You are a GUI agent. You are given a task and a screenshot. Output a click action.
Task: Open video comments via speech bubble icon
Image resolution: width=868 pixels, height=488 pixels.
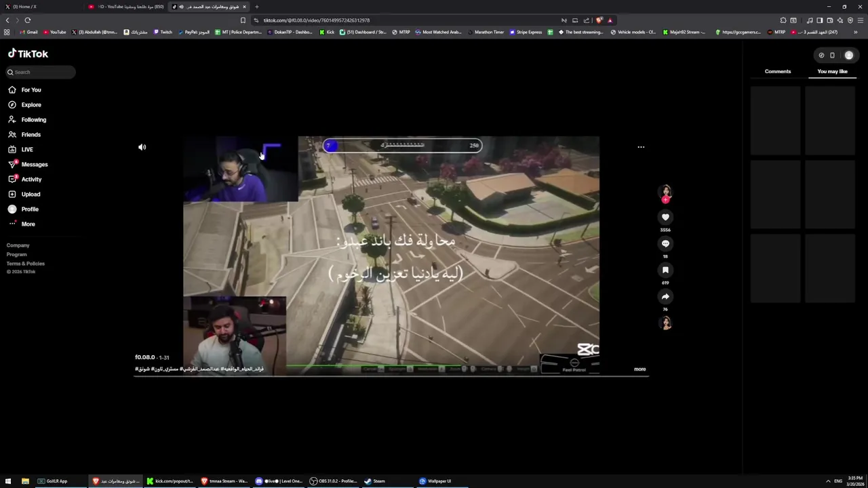point(665,243)
